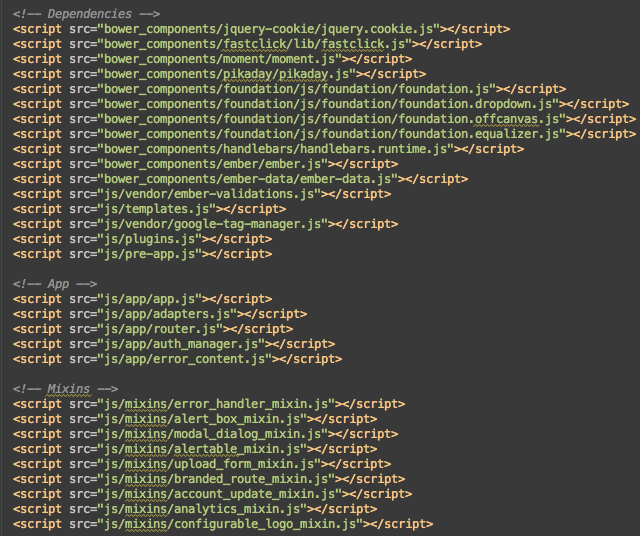Click the ember-validations.js line
The height and width of the screenshot is (536, 640).
click(x=202, y=194)
